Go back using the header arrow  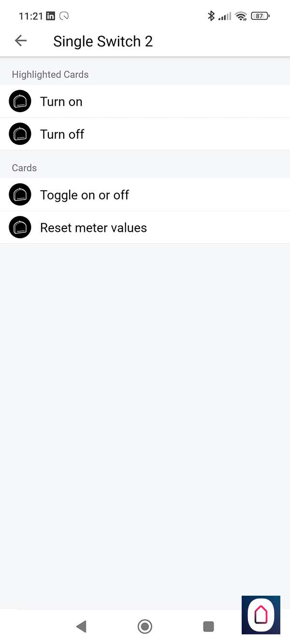point(21,41)
